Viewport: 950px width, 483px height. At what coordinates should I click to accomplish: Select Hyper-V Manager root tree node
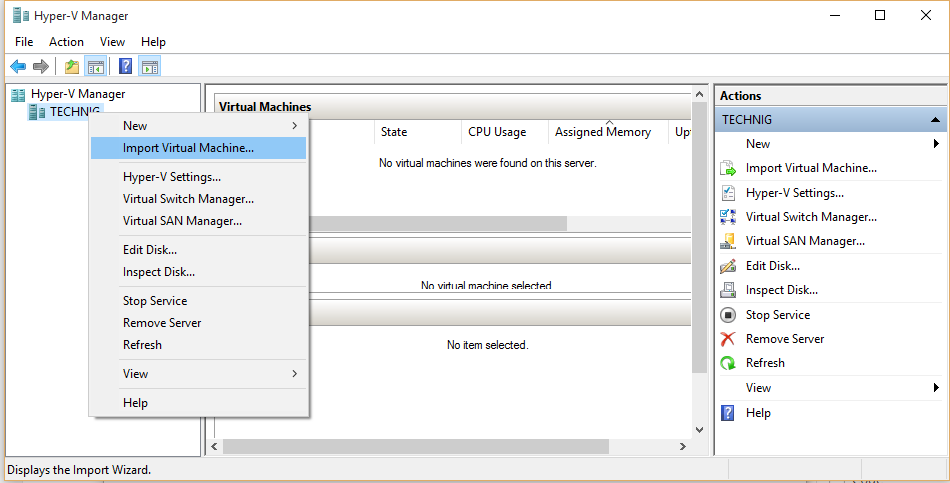point(78,94)
